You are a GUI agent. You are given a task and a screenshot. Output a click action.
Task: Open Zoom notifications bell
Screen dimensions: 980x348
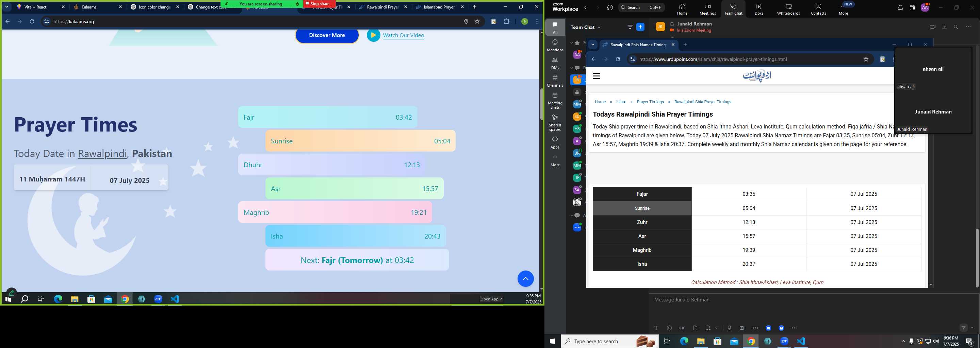pyautogui.click(x=900, y=7)
